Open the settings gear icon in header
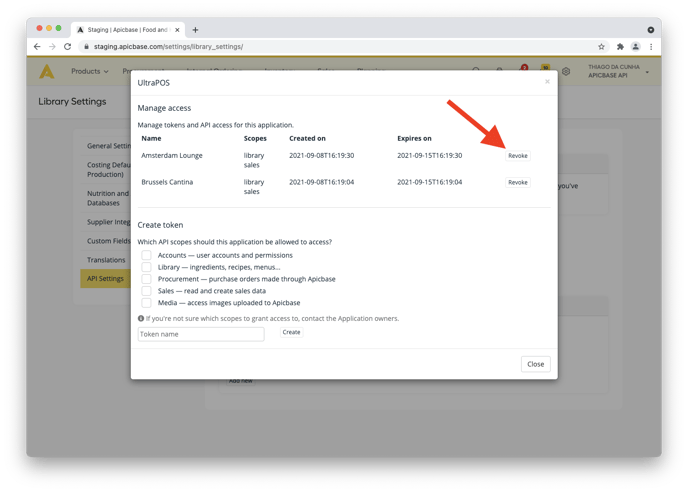The image size is (688, 492). [566, 71]
